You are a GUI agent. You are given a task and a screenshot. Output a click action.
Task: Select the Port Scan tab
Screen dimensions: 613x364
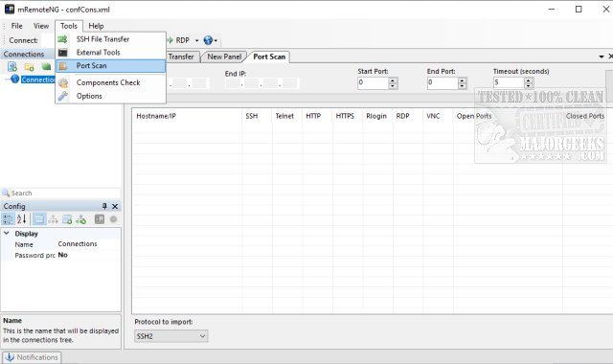pyautogui.click(x=269, y=57)
